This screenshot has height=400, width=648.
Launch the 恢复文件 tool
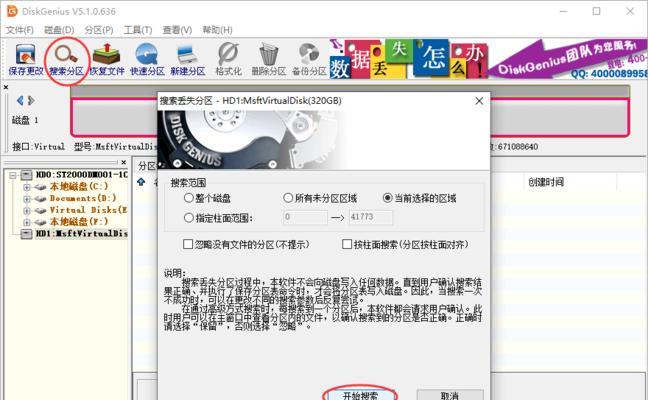(x=107, y=60)
